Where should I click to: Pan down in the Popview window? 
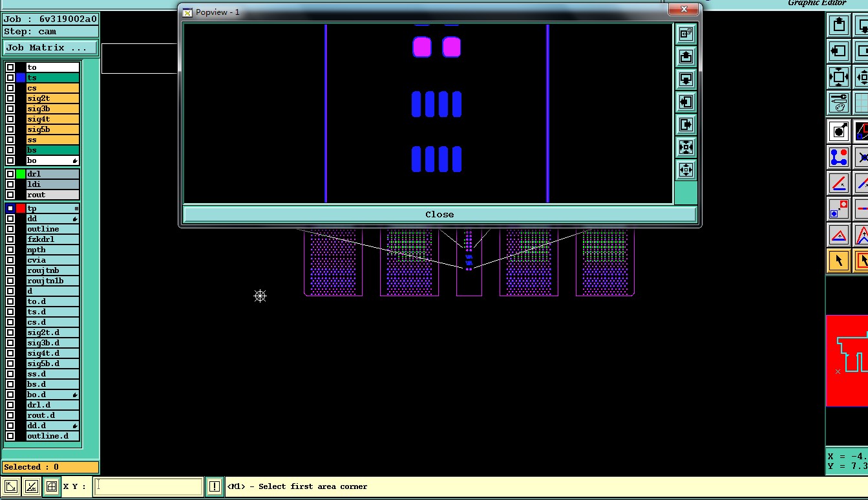tap(686, 80)
